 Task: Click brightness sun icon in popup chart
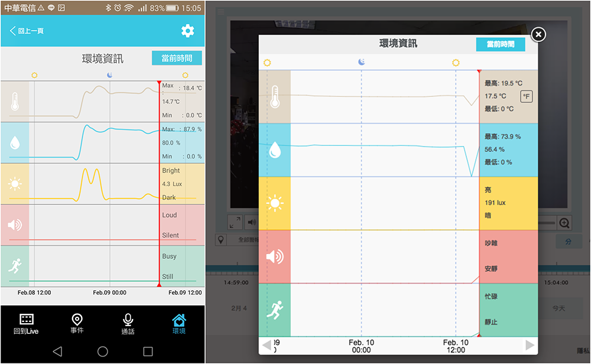pos(275,203)
